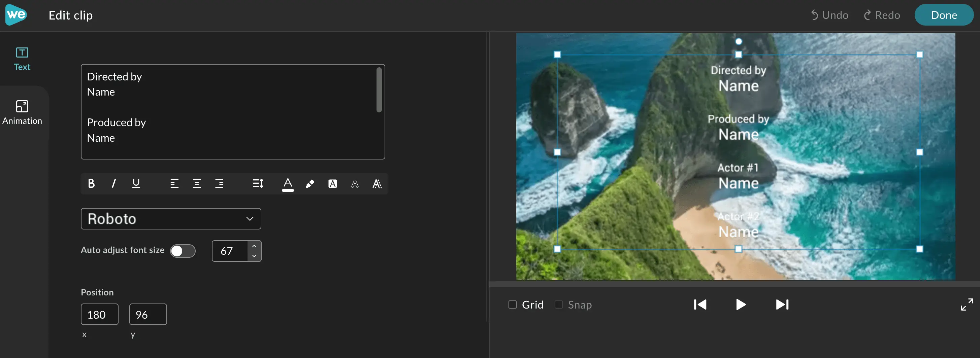980x358 pixels.
Task: Undo the last change
Action: (829, 15)
